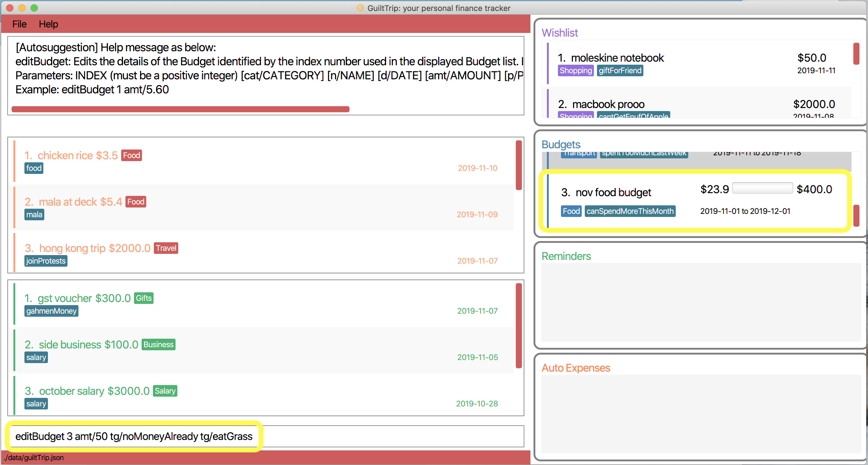Open the Help menu
The image size is (868, 465).
point(48,23)
